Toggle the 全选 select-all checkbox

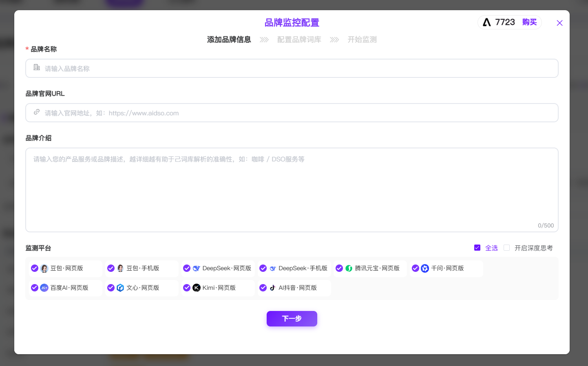[477, 248]
